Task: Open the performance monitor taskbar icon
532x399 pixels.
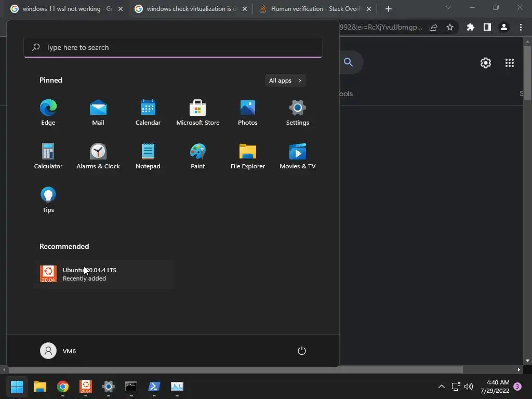Action: (x=177, y=386)
